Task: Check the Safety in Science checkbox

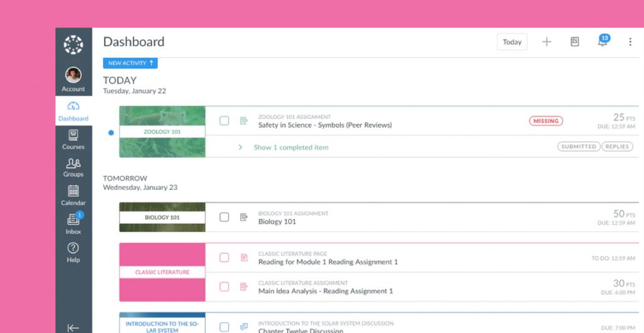Action: click(x=225, y=121)
